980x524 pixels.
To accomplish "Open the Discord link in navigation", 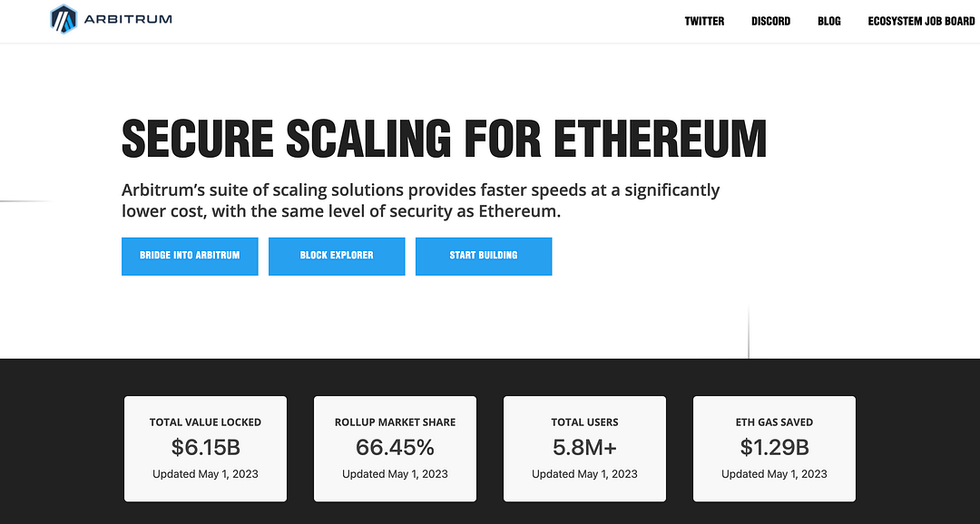I will [x=770, y=20].
